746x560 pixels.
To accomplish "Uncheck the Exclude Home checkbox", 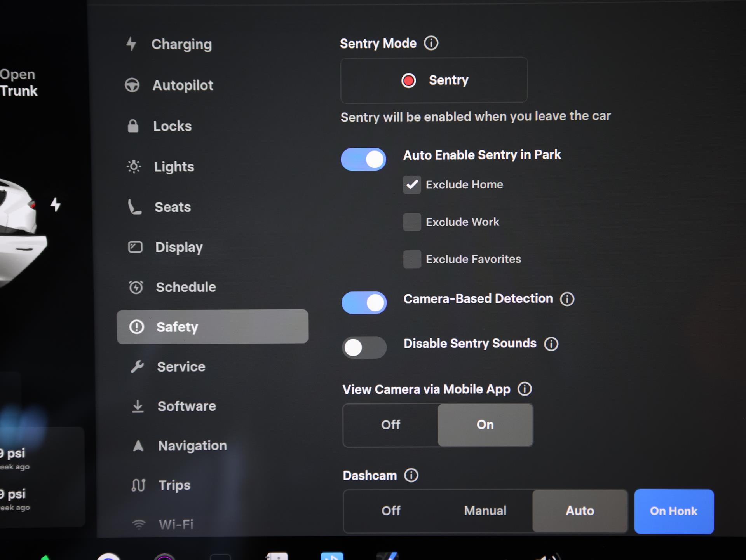I will [x=412, y=185].
